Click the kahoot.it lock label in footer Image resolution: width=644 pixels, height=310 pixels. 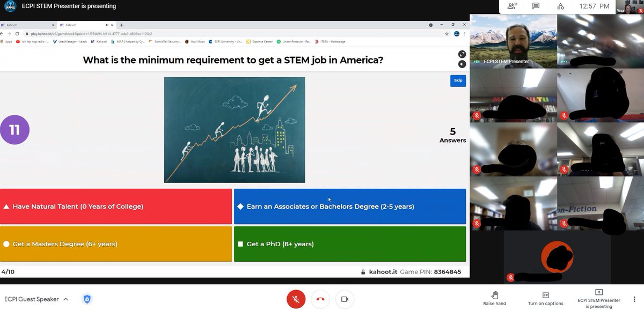(x=379, y=272)
